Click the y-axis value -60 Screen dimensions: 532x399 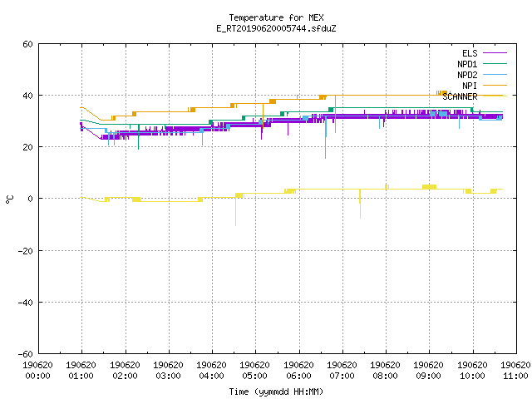click(26, 354)
